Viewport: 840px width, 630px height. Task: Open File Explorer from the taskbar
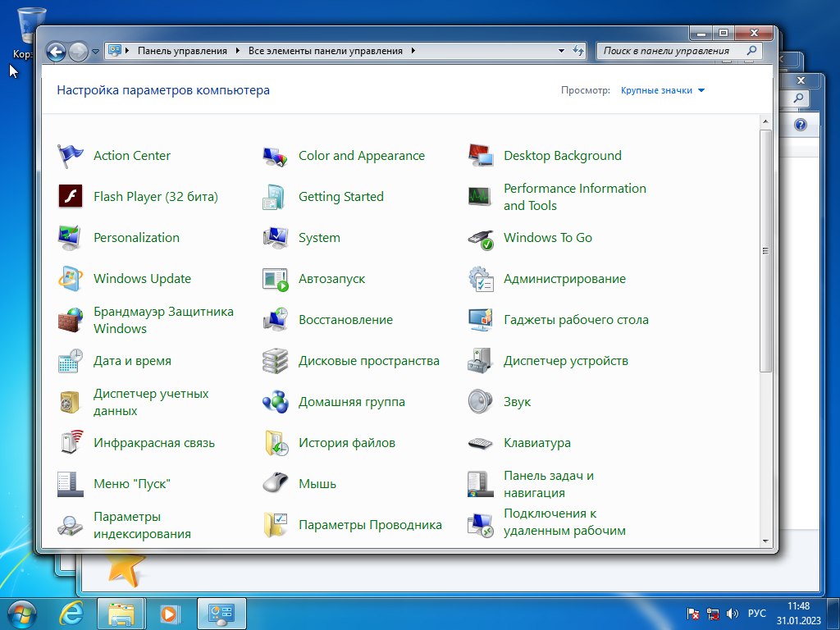(121, 614)
